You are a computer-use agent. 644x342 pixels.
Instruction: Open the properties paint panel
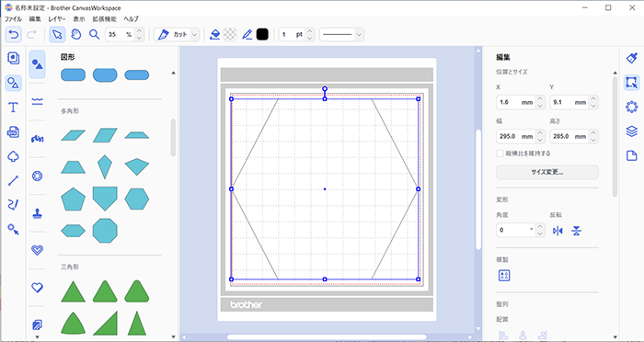[632, 58]
